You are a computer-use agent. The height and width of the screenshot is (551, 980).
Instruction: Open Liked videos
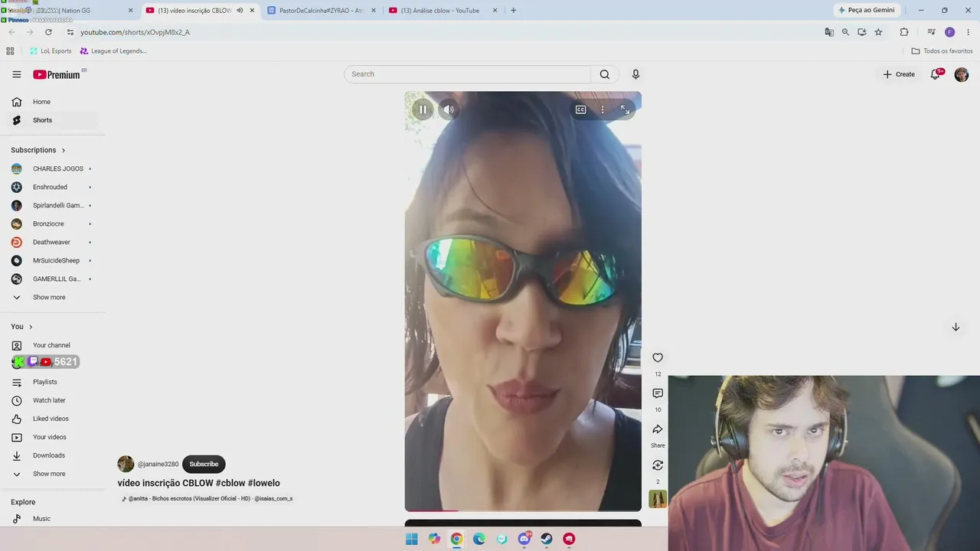[x=54, y=419]
